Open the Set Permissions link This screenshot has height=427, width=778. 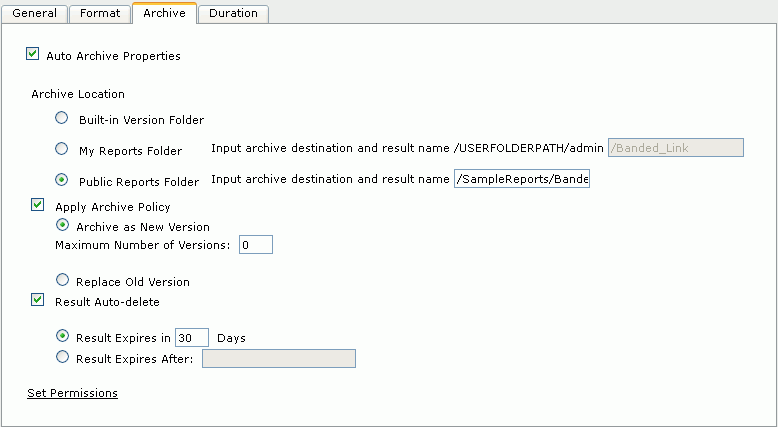(72, 393)
